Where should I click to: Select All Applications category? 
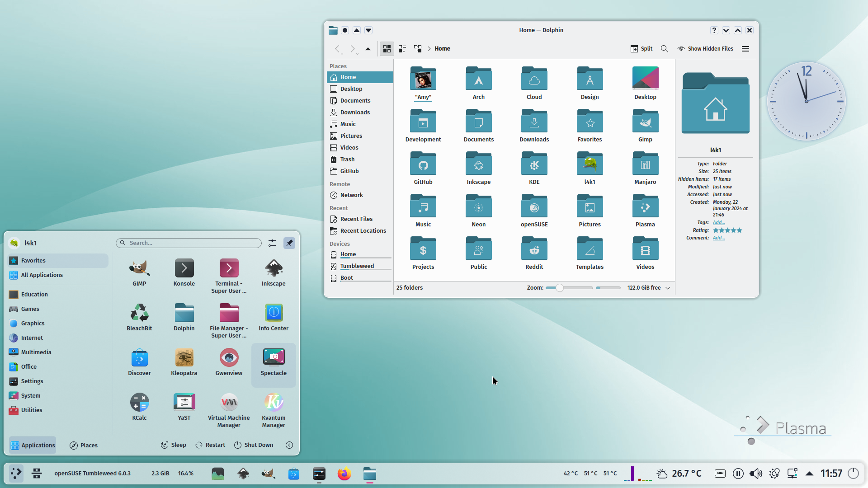(58, 275)
